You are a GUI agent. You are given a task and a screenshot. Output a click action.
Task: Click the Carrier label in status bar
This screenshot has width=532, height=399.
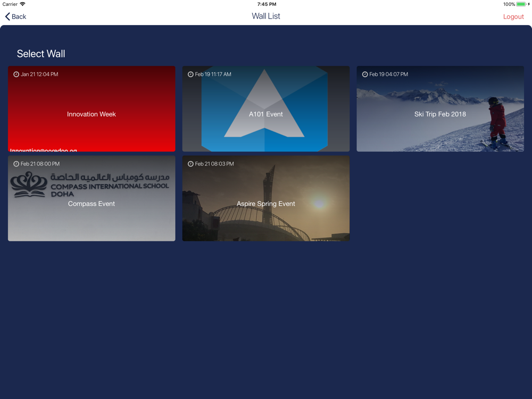[10, 4]
